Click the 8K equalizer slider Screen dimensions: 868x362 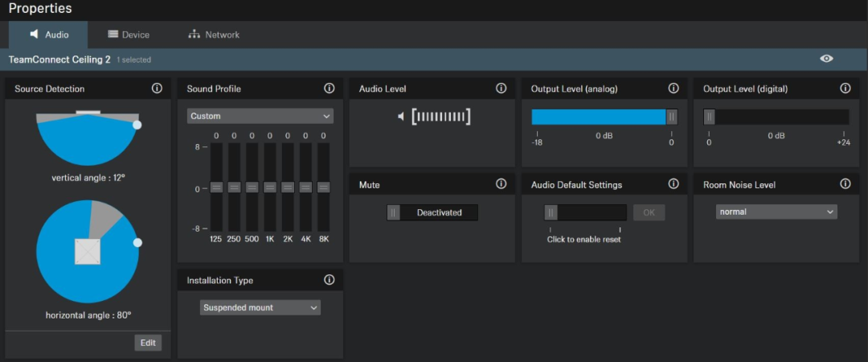point(323,187)
